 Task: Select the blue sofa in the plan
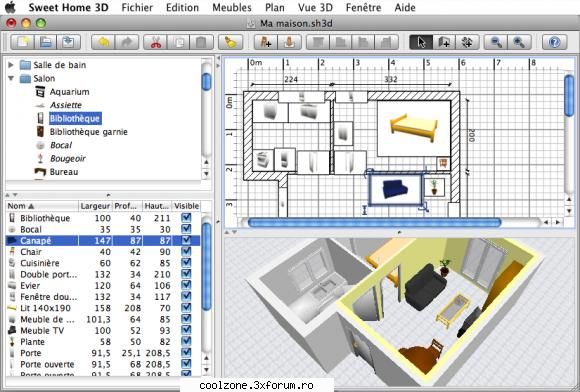[395, 189]
